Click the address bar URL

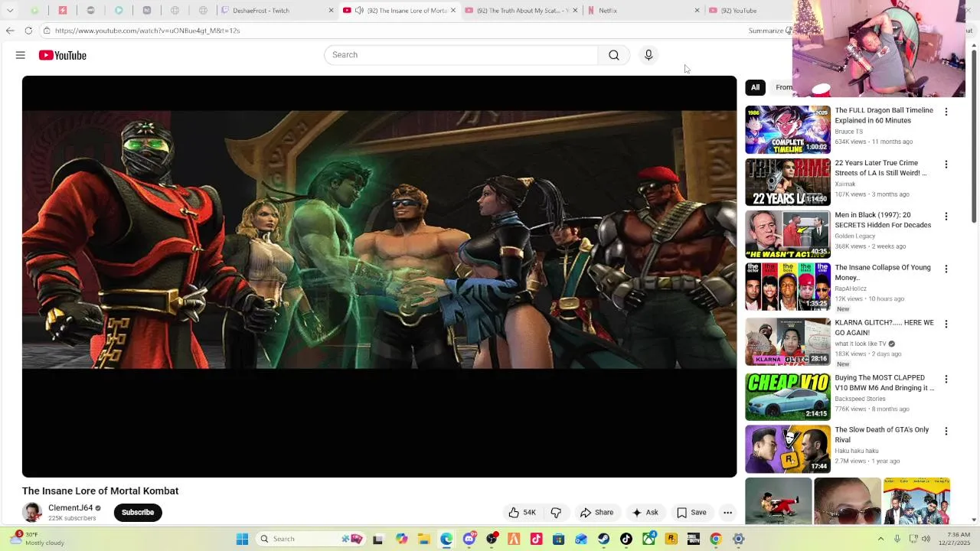(x=147, y=31)
